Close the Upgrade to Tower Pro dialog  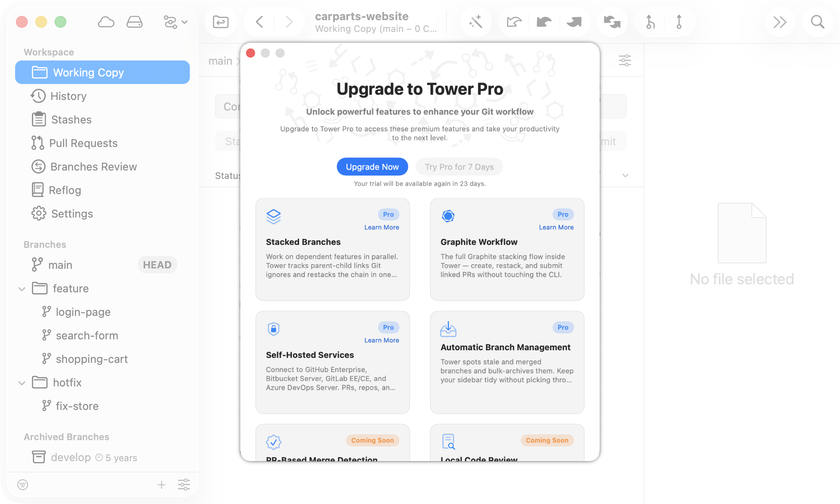point(251,53)
